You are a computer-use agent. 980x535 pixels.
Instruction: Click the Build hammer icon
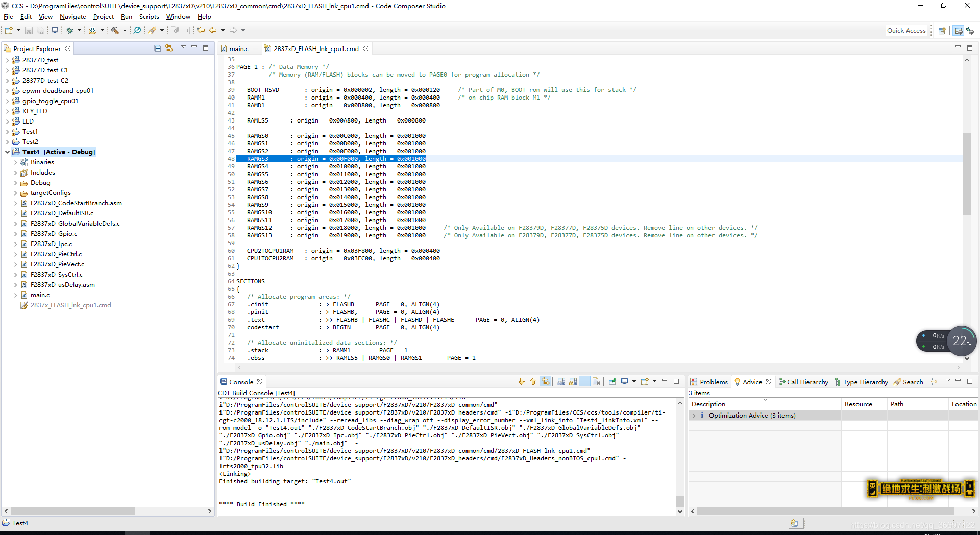click(x=115, y=31)
